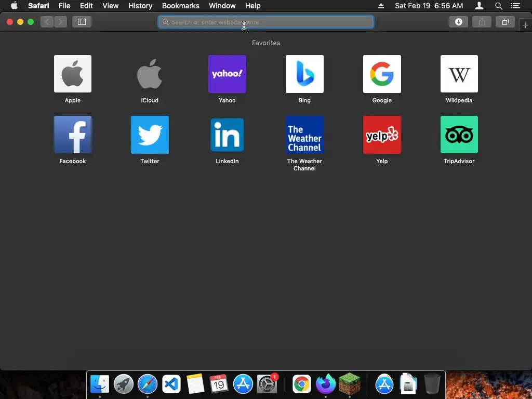Viewport: 532px width, 399px height.
Task: Open the Window menu
Action: coord(222,6)
